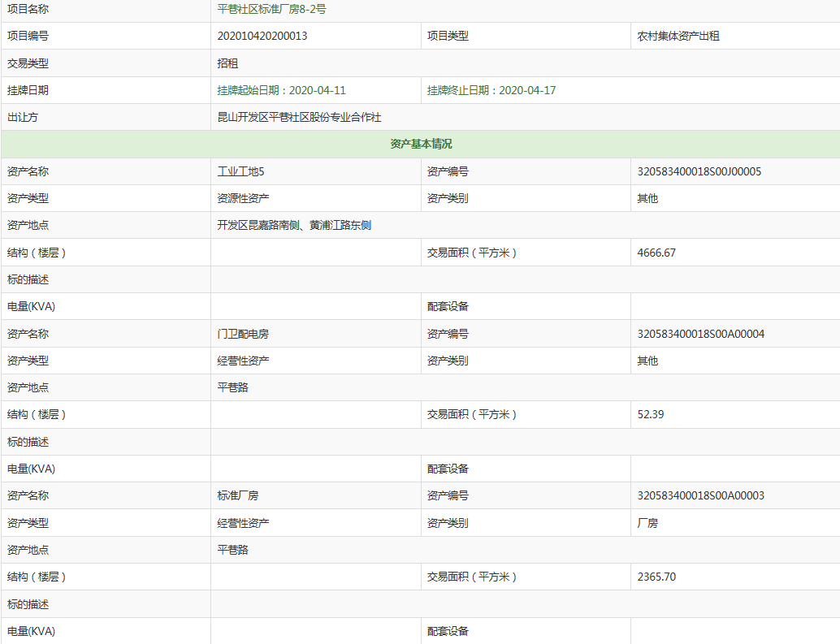Click the 资产基本情况 section header
Viewport: 840px width, 644px height.
click(421, 144)
